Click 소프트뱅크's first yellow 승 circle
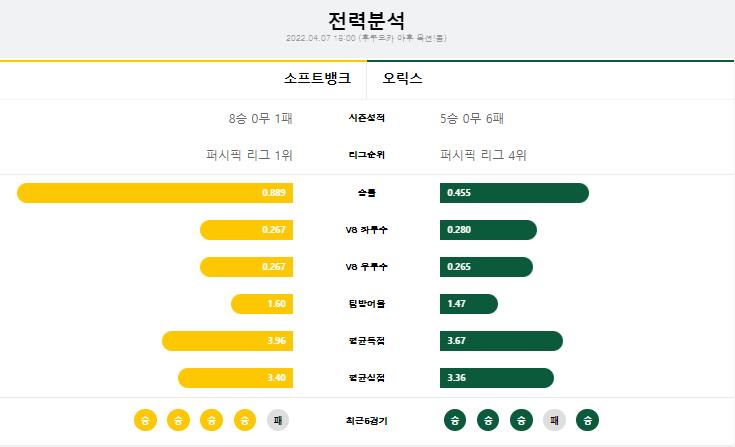 click(145, 420)
